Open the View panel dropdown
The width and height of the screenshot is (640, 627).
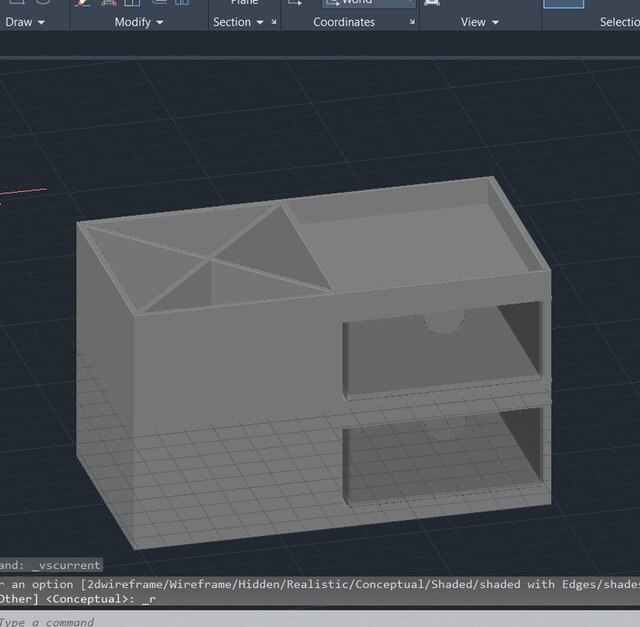click(480, 22)
